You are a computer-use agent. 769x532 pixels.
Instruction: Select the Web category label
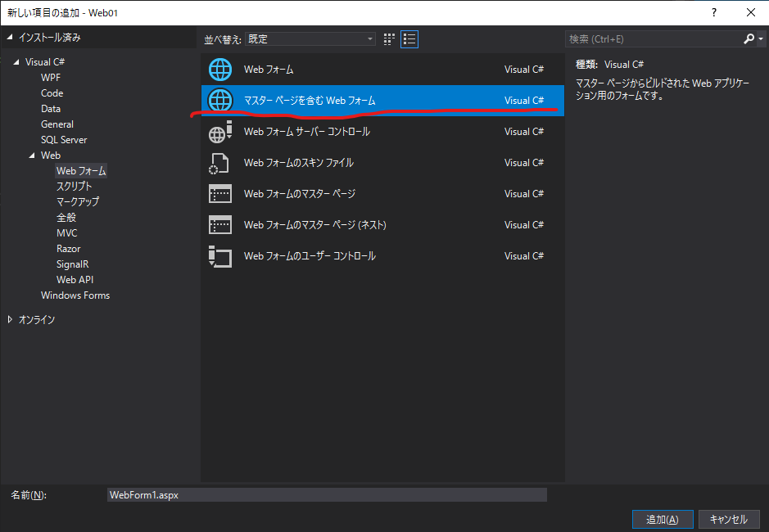51,156
